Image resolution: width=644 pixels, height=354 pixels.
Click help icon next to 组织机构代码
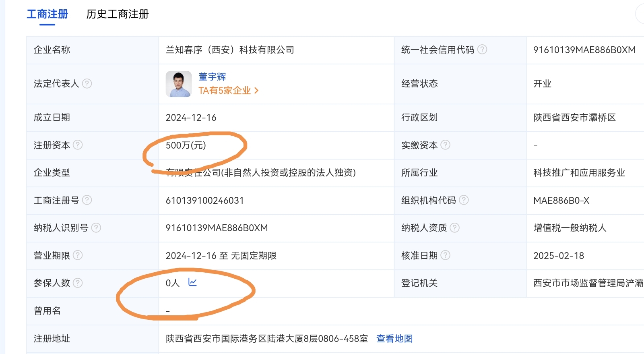464,200
